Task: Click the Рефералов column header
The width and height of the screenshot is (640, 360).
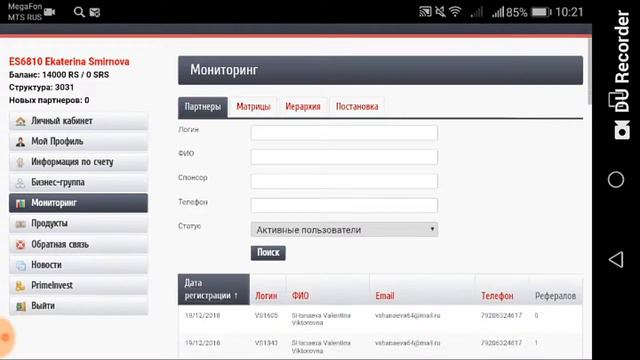Action: (x=555, y=296)
